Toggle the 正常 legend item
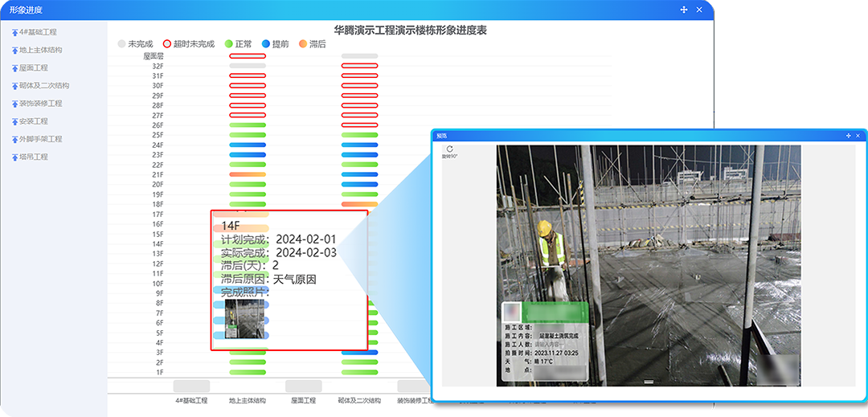This screenshot has width=868, height=417. [x=238, y=43]
